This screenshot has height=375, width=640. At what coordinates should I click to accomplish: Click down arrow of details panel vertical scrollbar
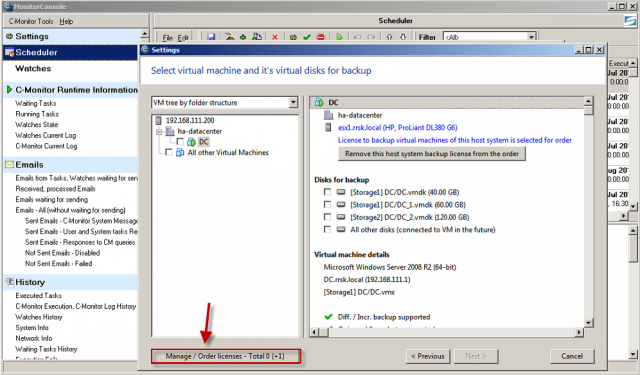coord(588,323)
